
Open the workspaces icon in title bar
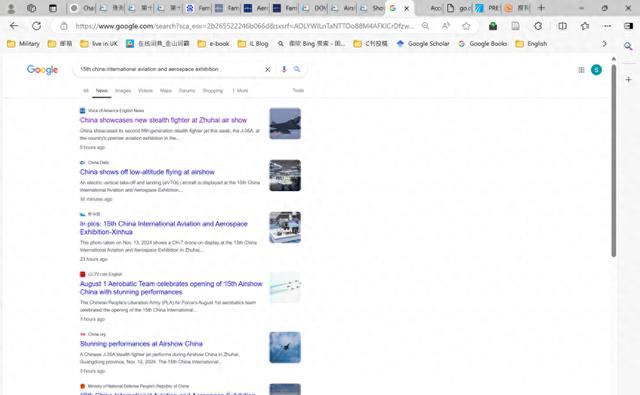coord(31,8)
